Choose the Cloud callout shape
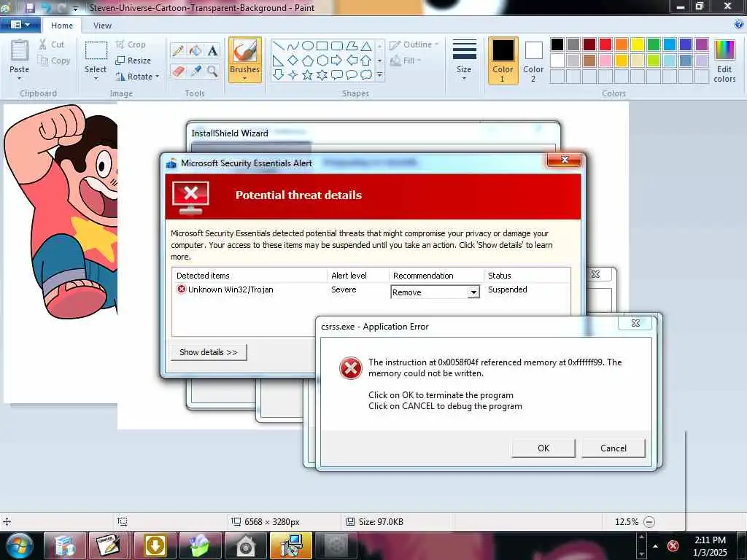This screenshot has width=747, height=560. point(366,75)
